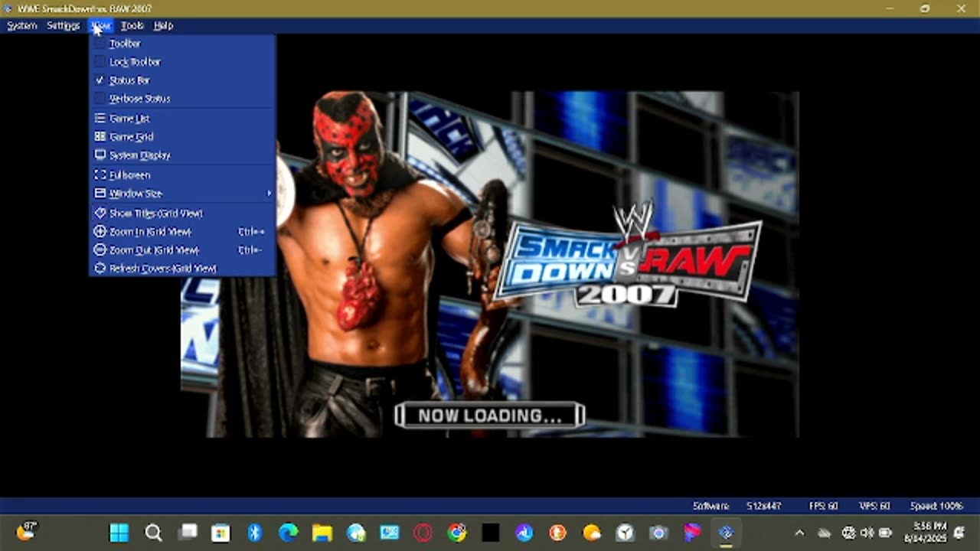Image resolution: width=980 pixels, height=551 pixels.
Task: Open the Windows Start menu
Action: pyautogui.click(x=119, y=533)
